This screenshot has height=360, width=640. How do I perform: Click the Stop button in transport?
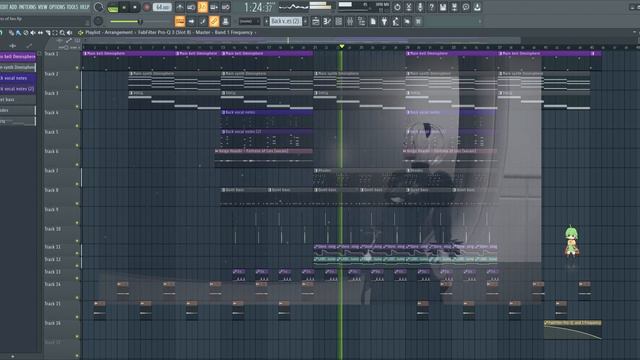pyautogui.click(x=135, y=7)
